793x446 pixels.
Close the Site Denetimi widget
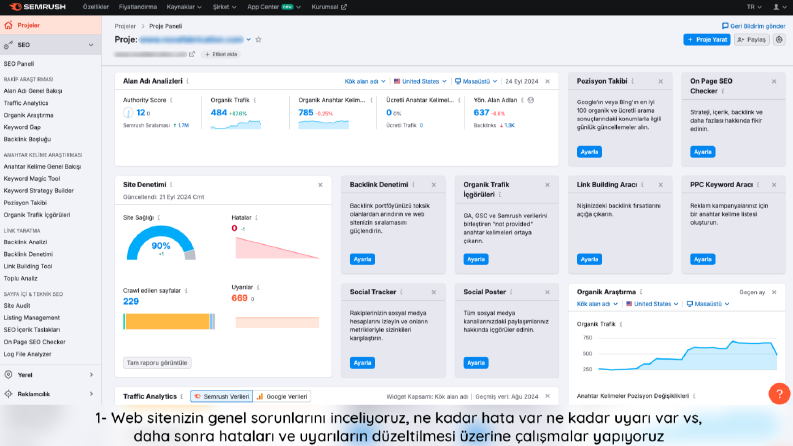click(320, 185)
